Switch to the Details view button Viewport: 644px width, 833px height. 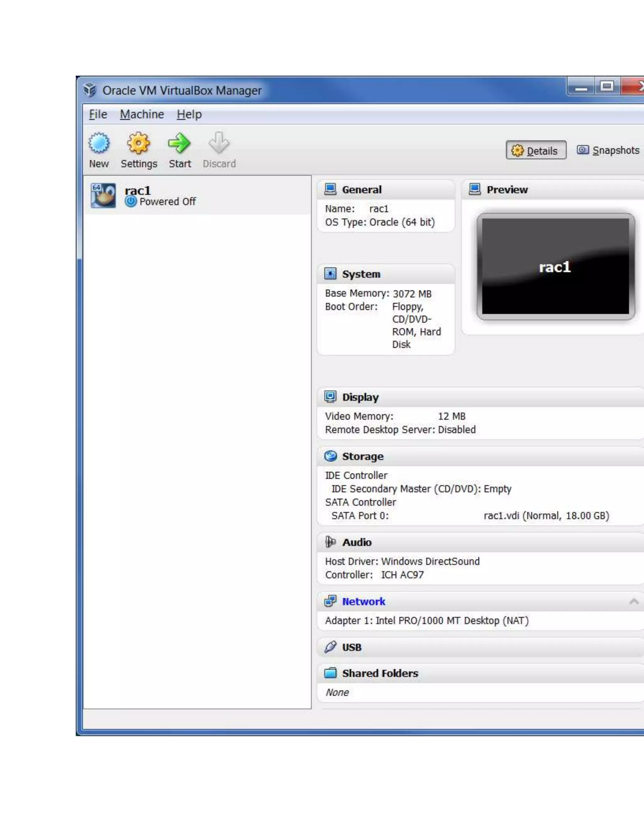tap(536, 151)
